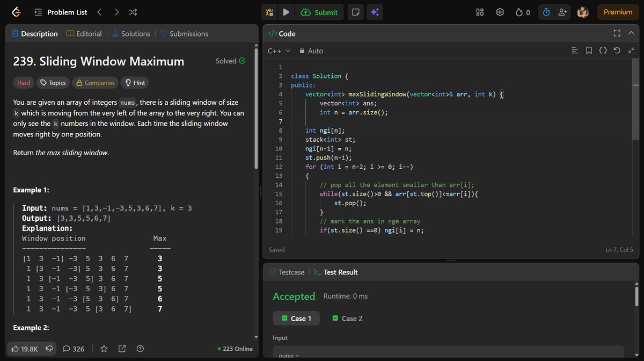The height and width of the screenshot is (361, 644).
Task: Format the code with the align-lines icon
Action: coord(575,50)
